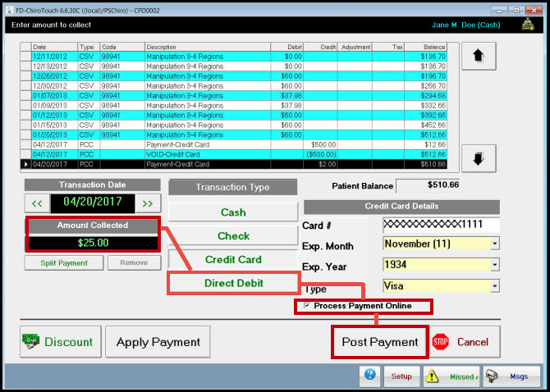Toggle Process Payment Online checkbox
Viewport: 550px width, 392px height.
[x=307, y=306]
